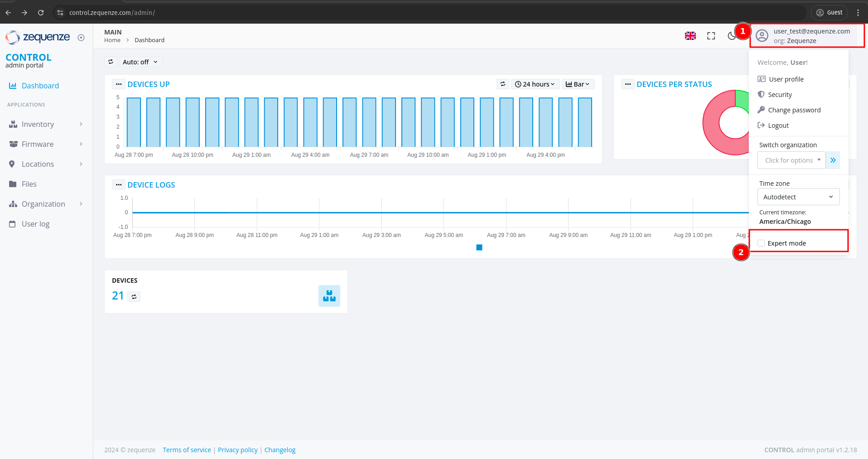Click the switch organization arrow button
The image size is (868, 459).
coord(833,160)
